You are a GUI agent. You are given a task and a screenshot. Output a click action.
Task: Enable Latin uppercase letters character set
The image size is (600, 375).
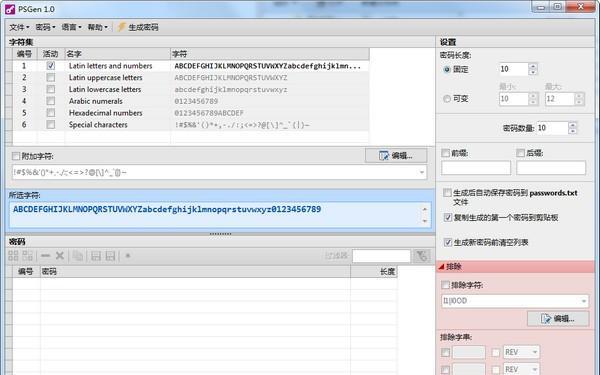click(x=51, y=78)
